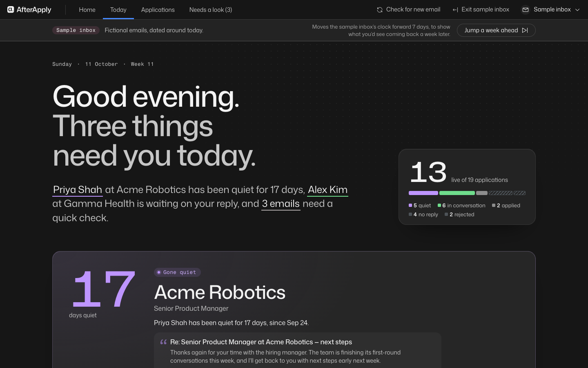
Task: Click the Acme Robotics card heading
Action: [x=220, y=292]
